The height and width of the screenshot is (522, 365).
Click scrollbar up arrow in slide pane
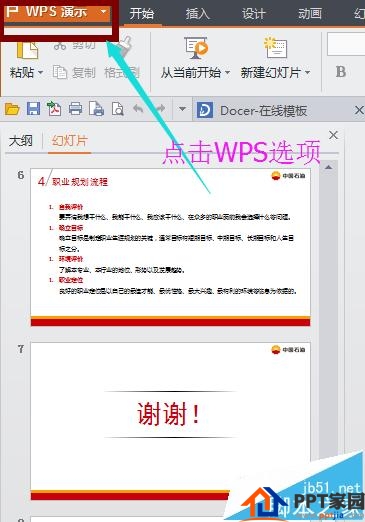[328, 168]
